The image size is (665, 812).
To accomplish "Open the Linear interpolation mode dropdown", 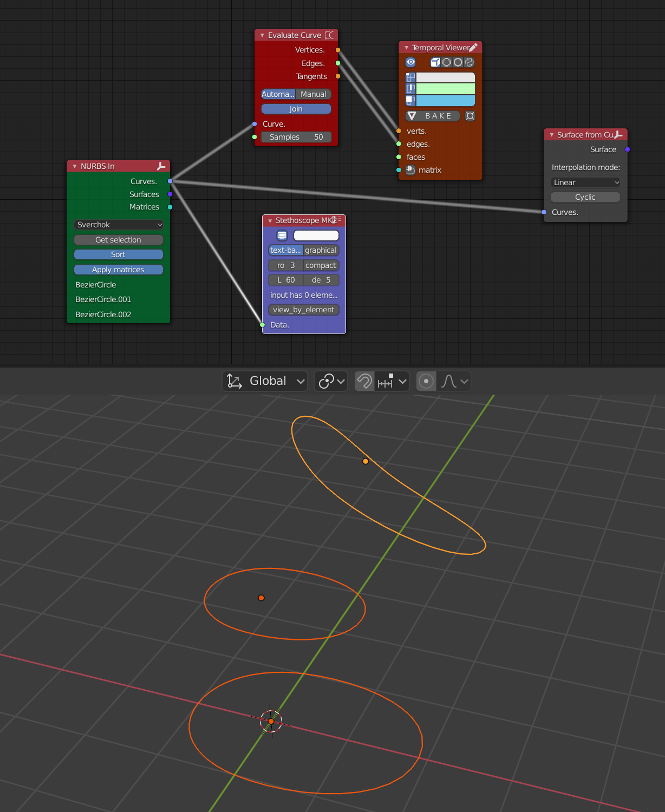I will pyautogui.click(x=585, y=182).
